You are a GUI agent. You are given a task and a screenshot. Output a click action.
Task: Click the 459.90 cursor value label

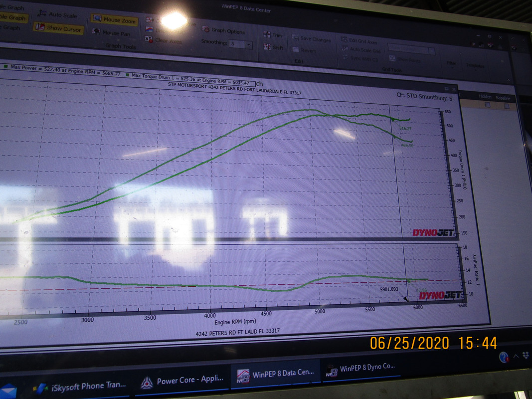pyautogui.click(x=407, y=146)
